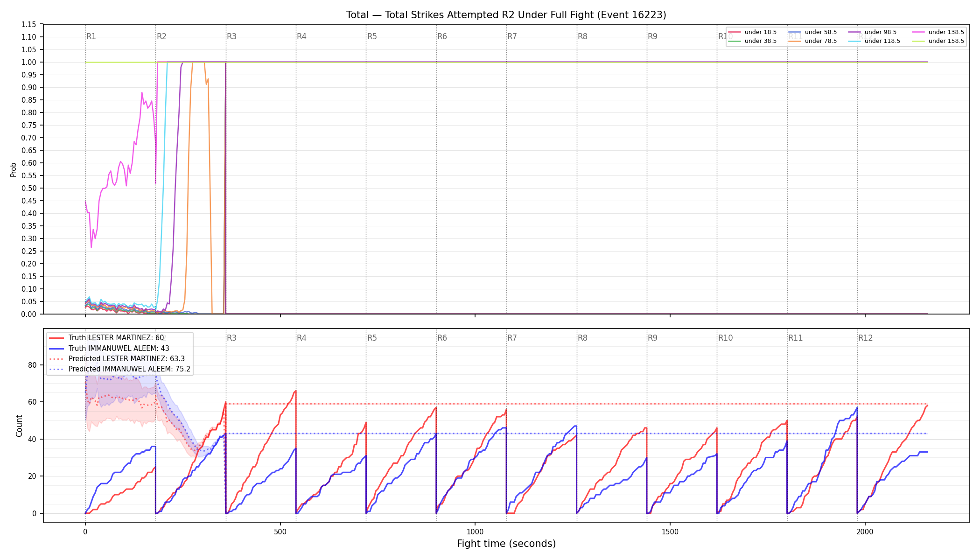This screenshot has height=560, width=980.
Task: Click the R1 round marker in top chart
Action: coord(91,36)
